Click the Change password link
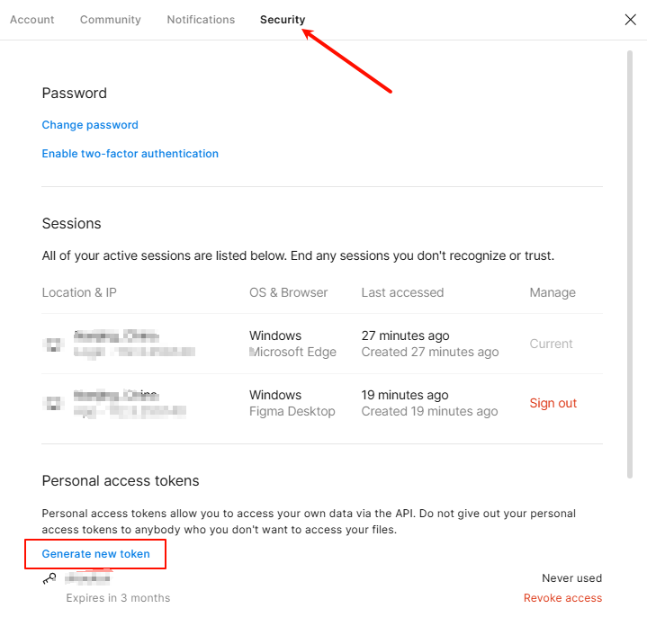 (x=90, y=125)
